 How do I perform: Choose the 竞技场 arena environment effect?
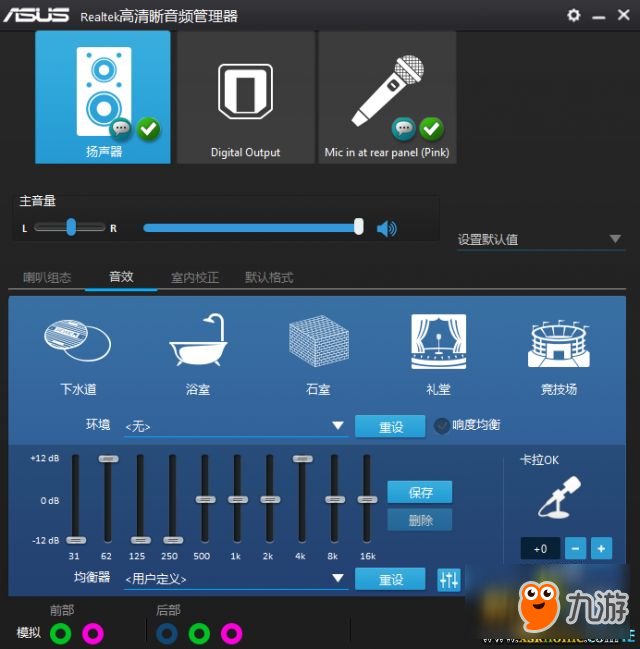pos(559,358)
